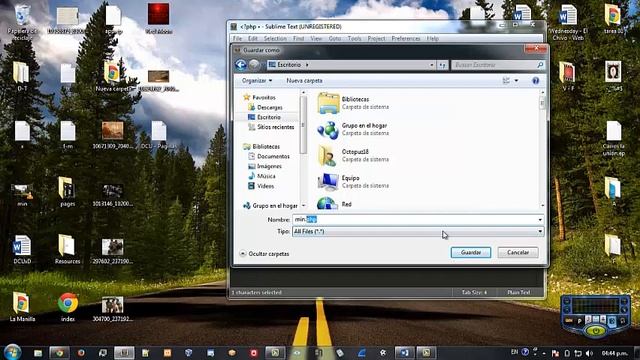Click the Cancelar button
Viewport: 640px width, 360px height.
coord(518,253)
